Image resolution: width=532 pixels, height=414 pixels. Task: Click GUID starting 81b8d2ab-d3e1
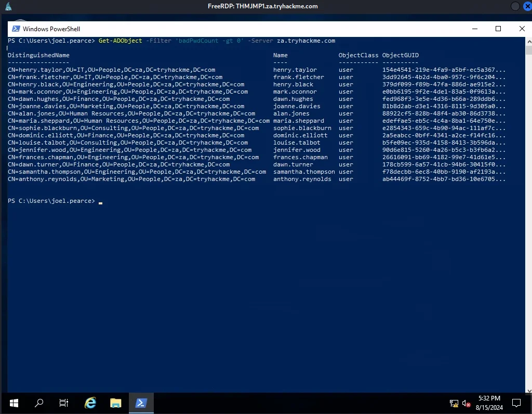pos(444,106)
